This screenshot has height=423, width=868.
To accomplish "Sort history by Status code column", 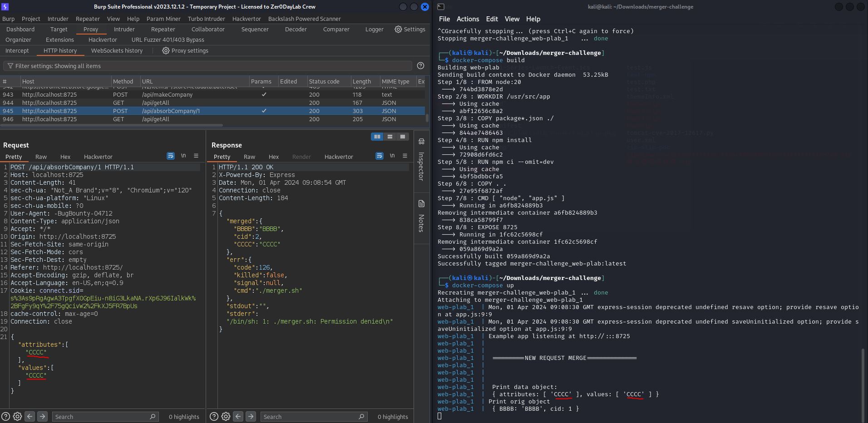I will [x=329, y=81].
